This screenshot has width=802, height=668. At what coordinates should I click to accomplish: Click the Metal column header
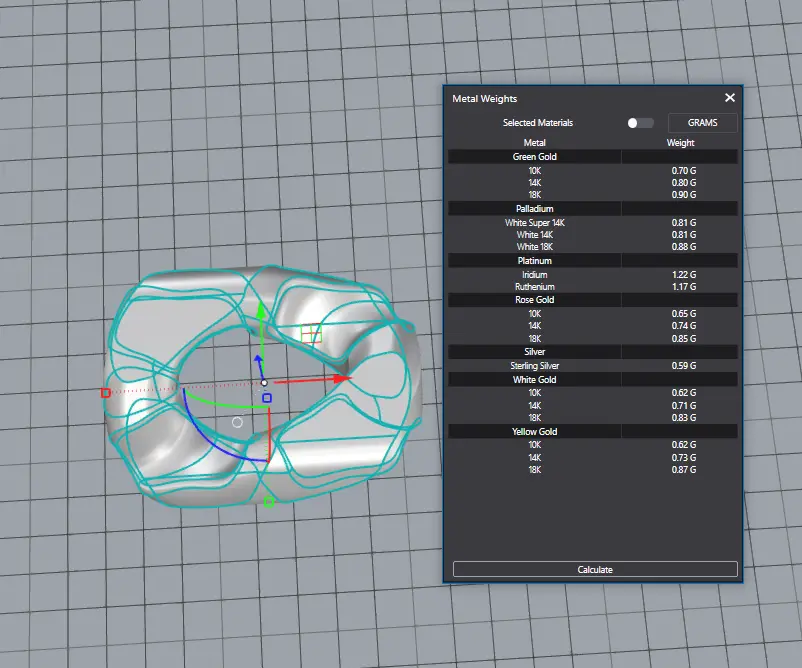click(534, 143)
